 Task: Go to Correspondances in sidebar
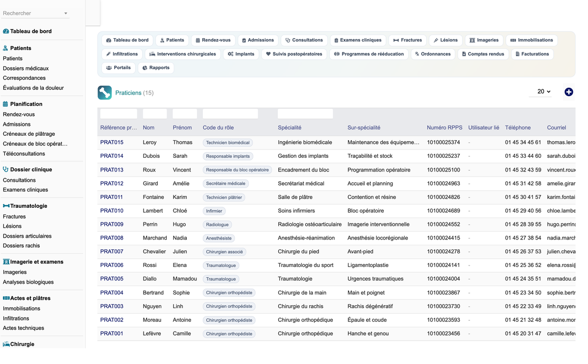(24, 78)
